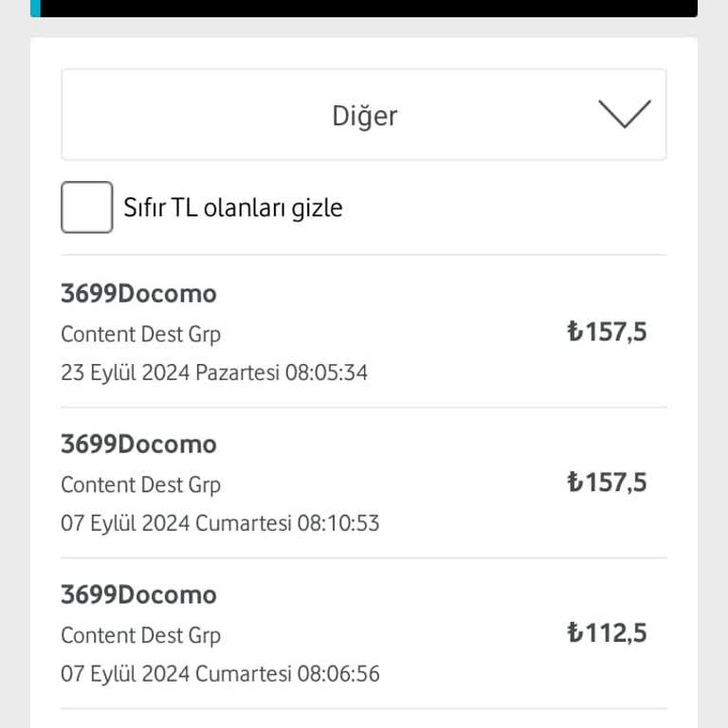
Task: Tick the checkbox to hide zero TL items
Action: [x=86, y=208]
